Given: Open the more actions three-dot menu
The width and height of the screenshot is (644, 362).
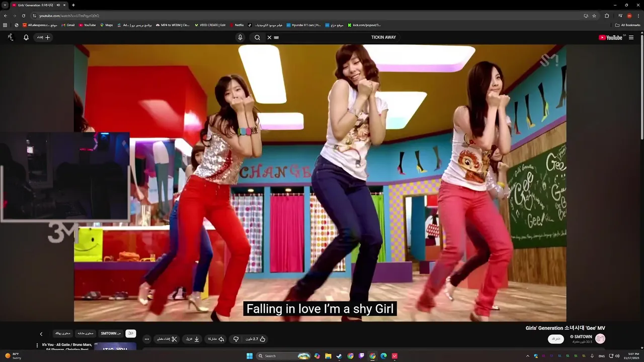Looking at the screenshot, I should pyautogui.click(x=146, y=339).
